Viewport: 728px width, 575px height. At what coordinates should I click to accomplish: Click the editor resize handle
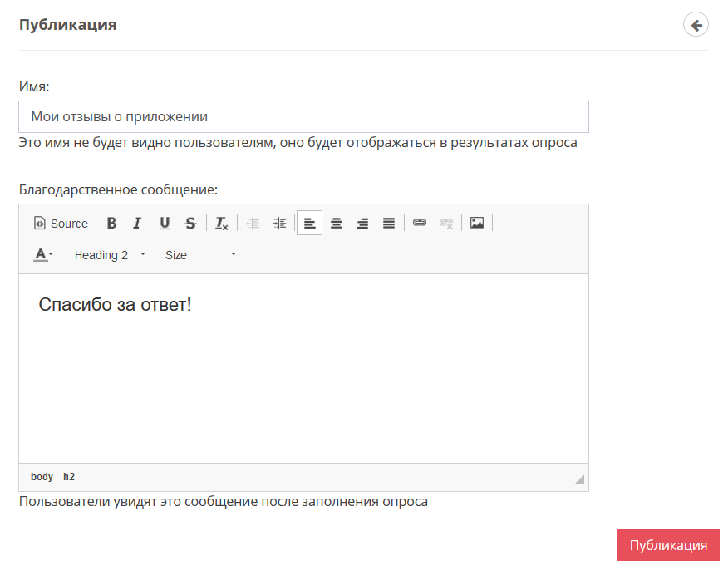(x=579, y=479)
